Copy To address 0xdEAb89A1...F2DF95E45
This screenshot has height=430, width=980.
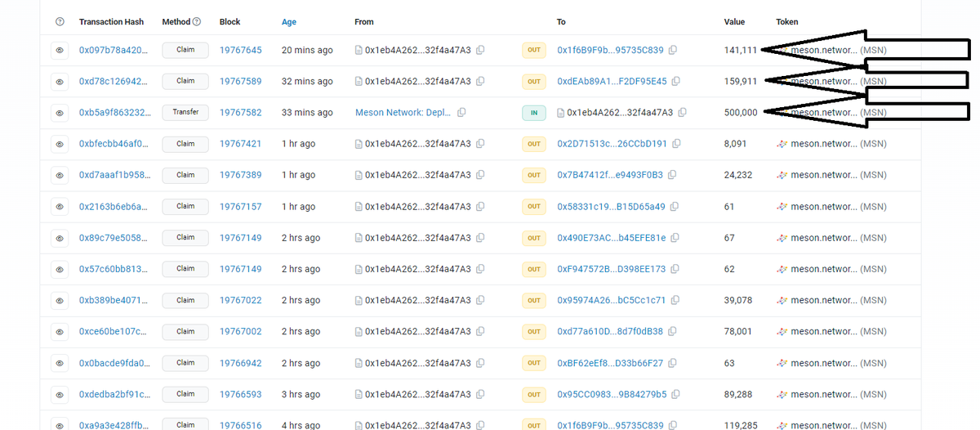(676, 81)
